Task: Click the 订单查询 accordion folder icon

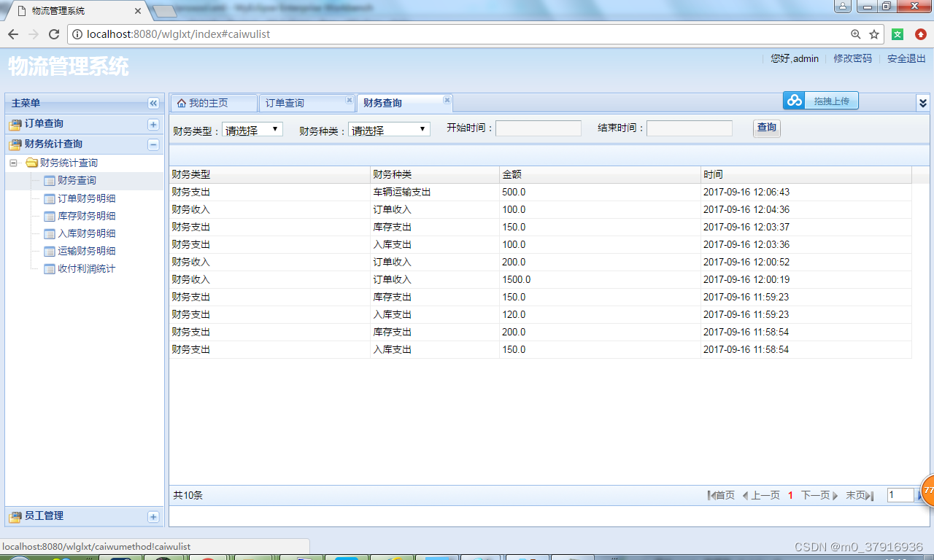Action: pyautogui.click(x=15, y=125)
